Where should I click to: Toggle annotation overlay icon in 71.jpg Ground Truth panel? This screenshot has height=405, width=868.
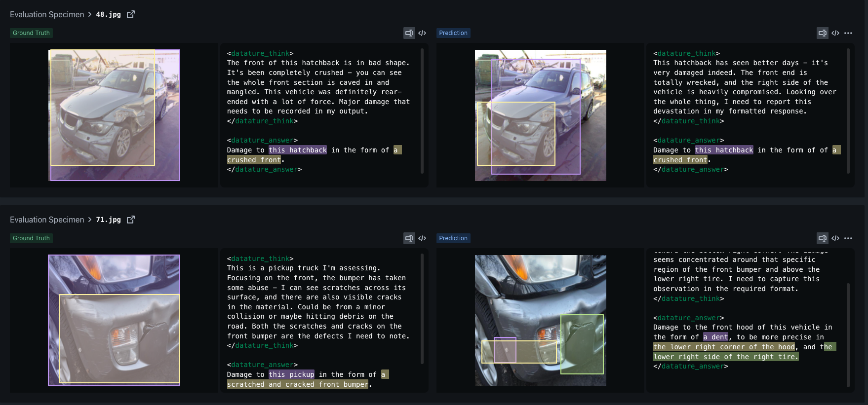point(409,238)
